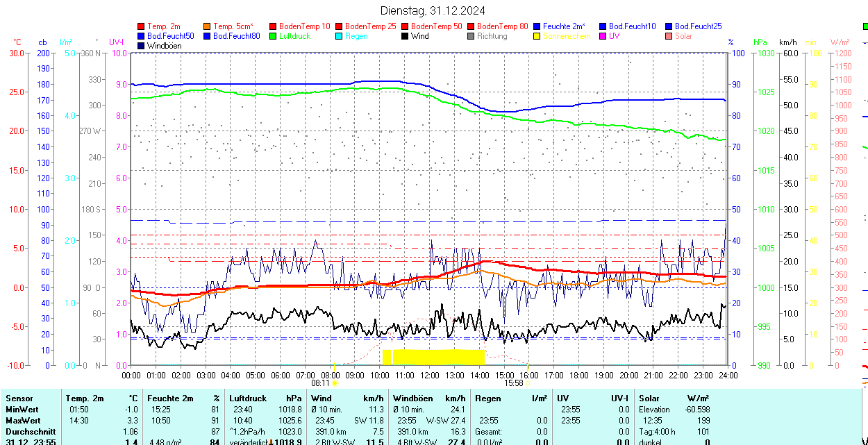
Task: Click the black Wind legend square
Action: tap(405, 36)
